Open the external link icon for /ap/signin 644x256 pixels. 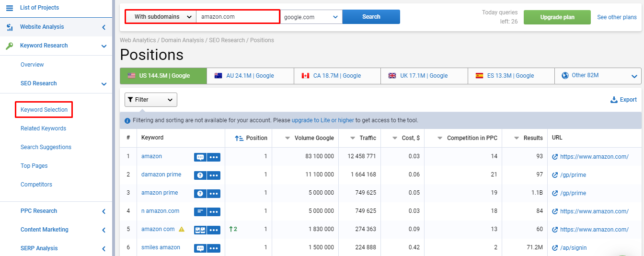tap(555, 248)
